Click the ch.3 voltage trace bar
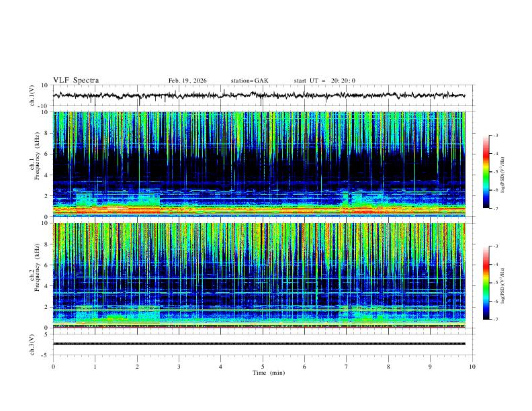This screenshot has height=411, width=532. coord(259,344)
